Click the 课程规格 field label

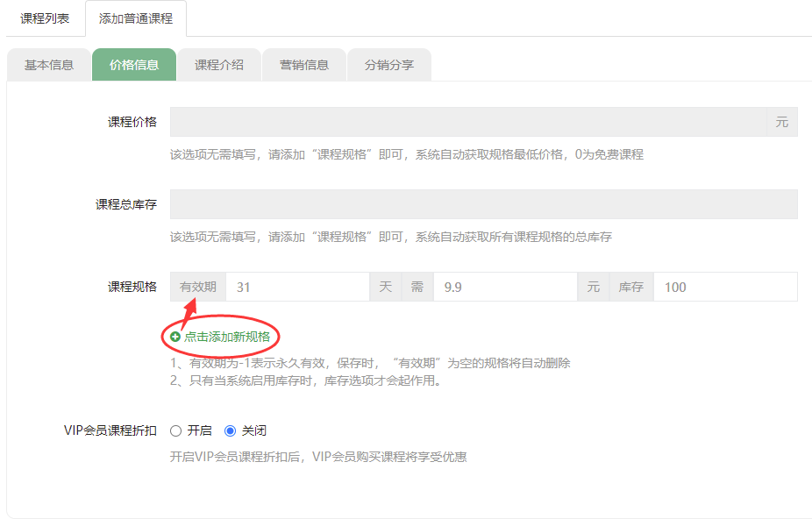point(132,287)
